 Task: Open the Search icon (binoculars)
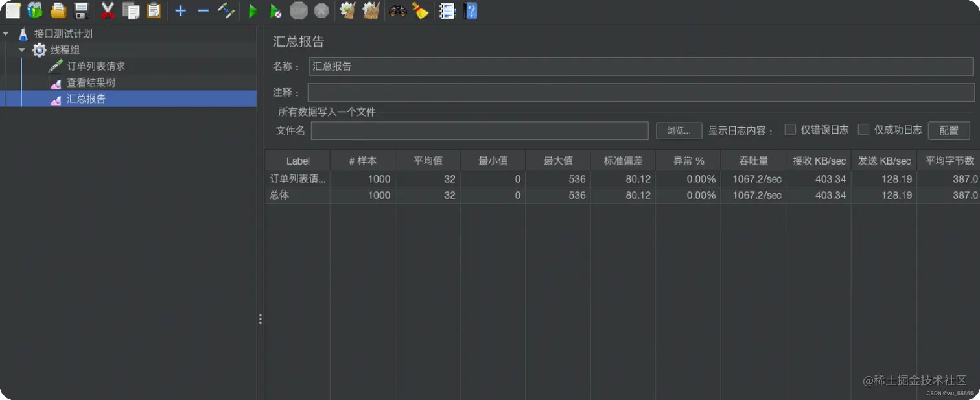pos(397,10)
